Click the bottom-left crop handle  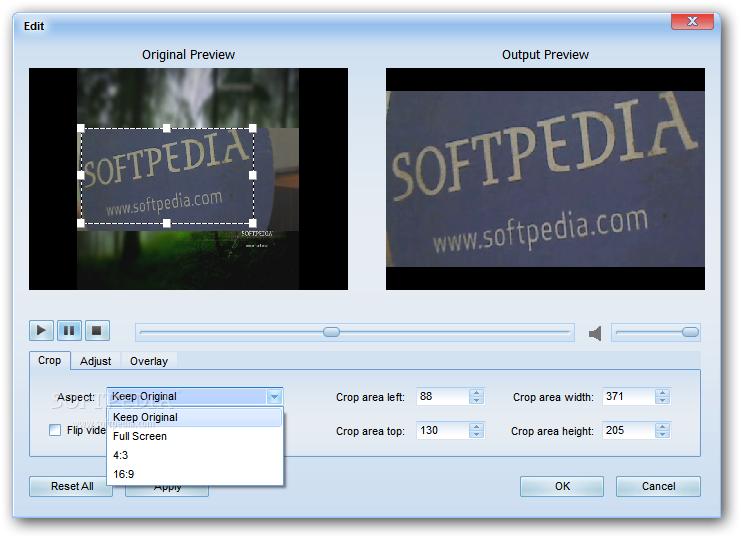[x=81, y=223]
